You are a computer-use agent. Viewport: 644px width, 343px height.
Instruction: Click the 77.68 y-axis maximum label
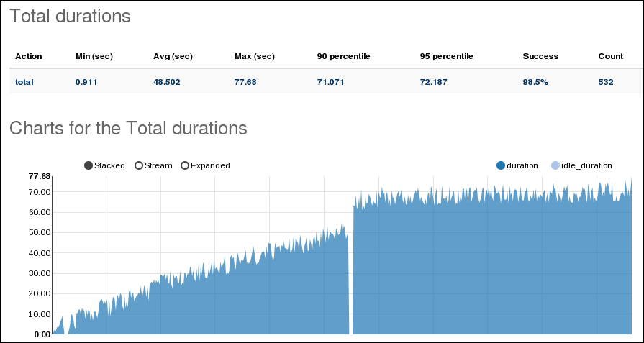pos(39,176)
